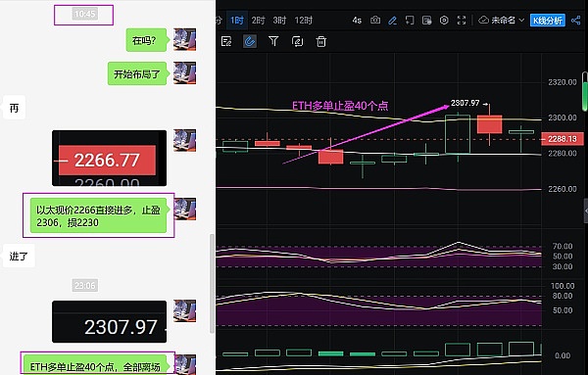Click the 在吗? chat message
Viewport: 588px width, 375px height.
[x=146, y=40]
